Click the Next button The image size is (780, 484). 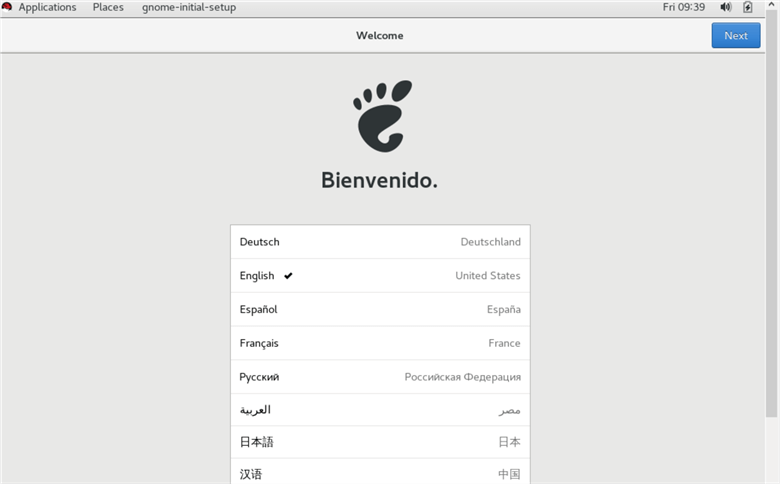point(736,35)
